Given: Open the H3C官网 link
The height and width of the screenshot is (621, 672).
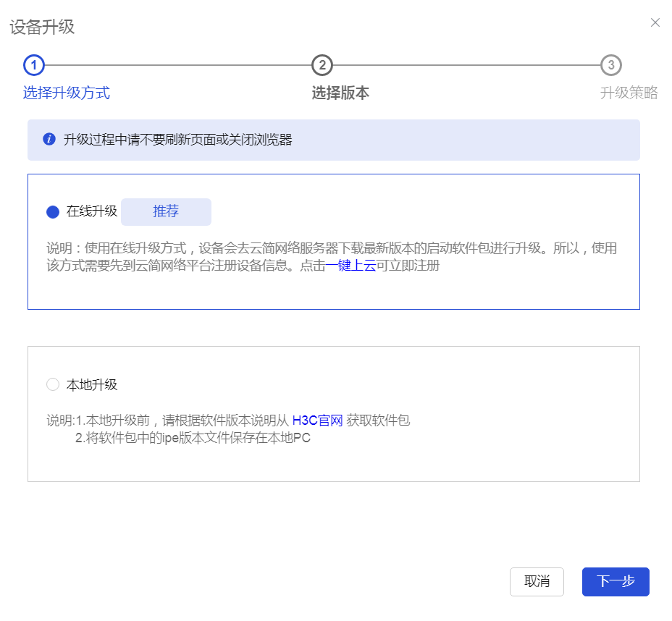Looking at the screenshot, I should [x=317, y=421].
